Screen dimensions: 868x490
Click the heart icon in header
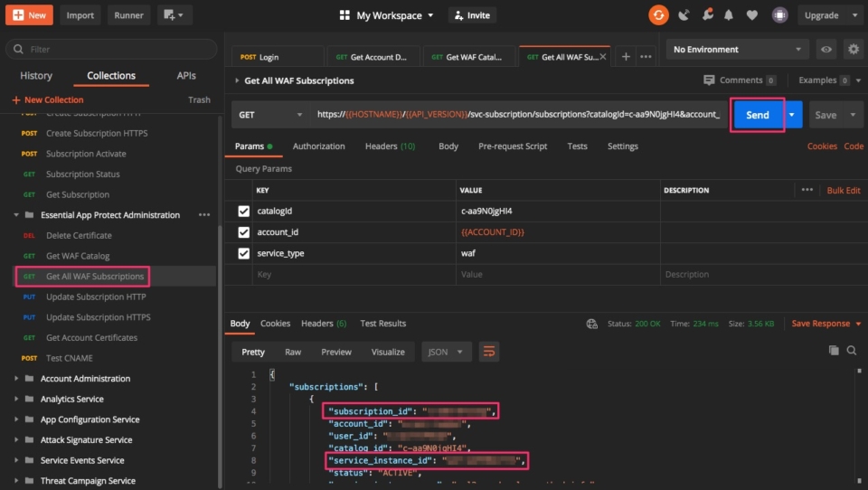[x=751, y=15]
